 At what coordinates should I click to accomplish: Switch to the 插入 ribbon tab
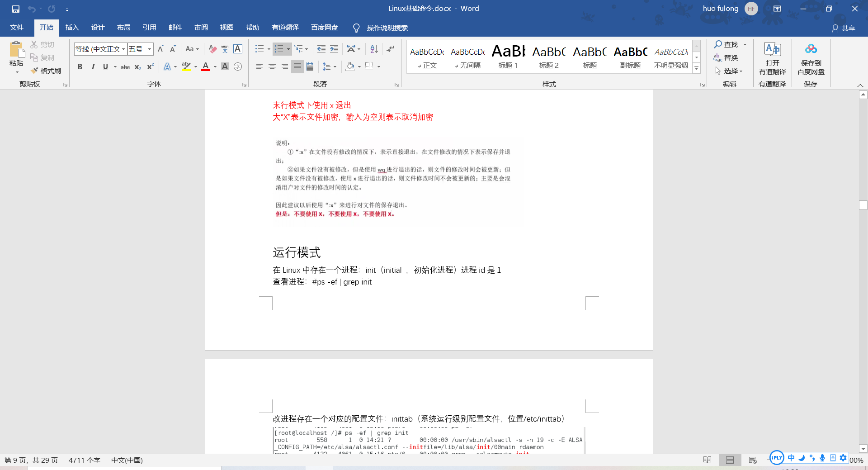click(x=72, y=28)
